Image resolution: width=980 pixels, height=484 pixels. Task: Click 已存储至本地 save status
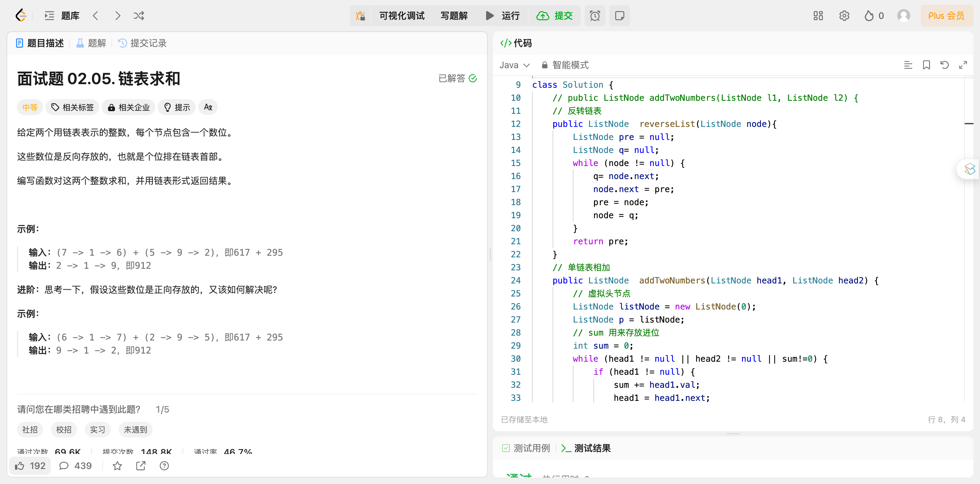point(524,419)
